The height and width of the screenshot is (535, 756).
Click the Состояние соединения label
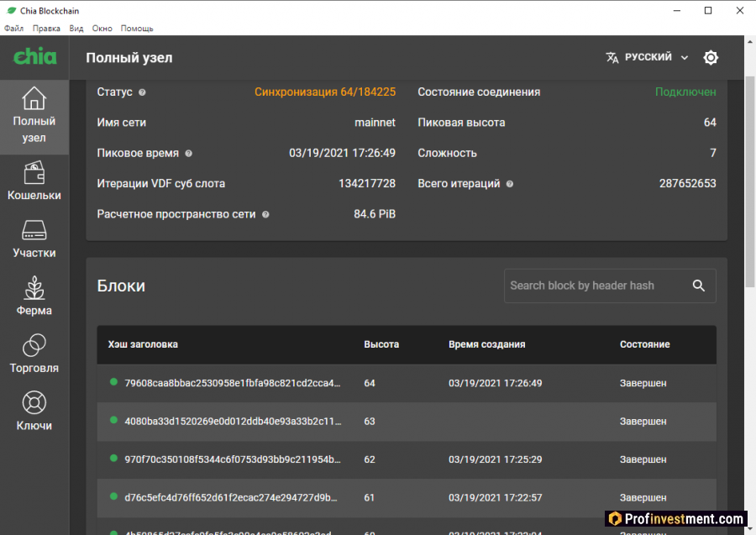tap(479, 92)
